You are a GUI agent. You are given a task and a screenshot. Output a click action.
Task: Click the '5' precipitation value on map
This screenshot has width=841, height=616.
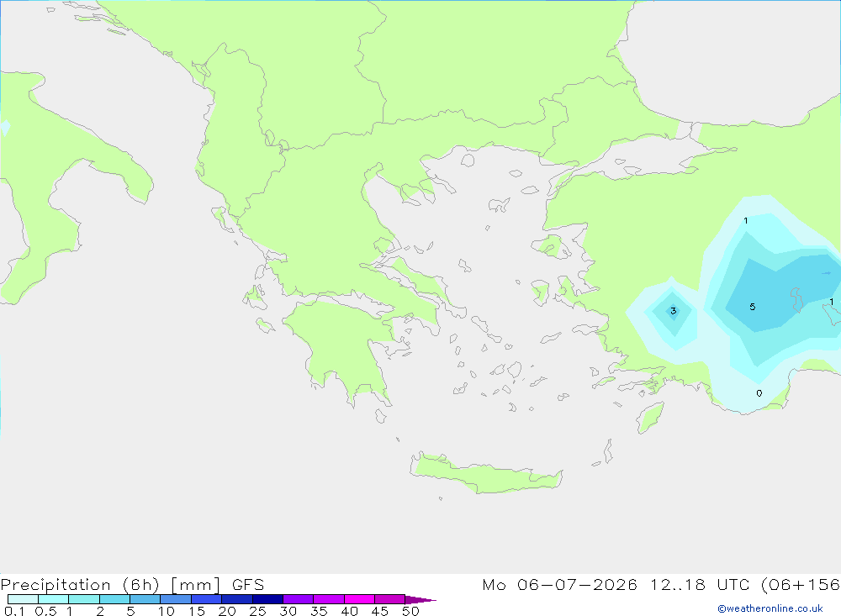(x=753, y=307)
